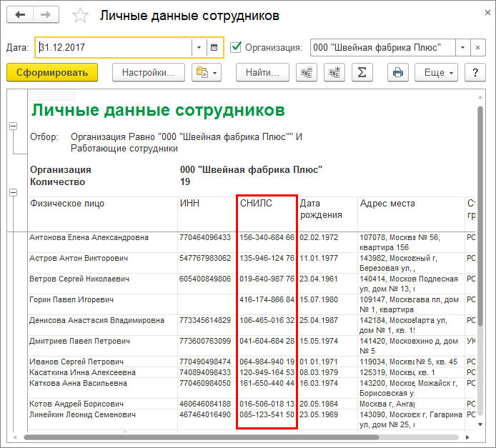Collapse the table group with the lower minus

pyautogui.click(x=13, y=192)
